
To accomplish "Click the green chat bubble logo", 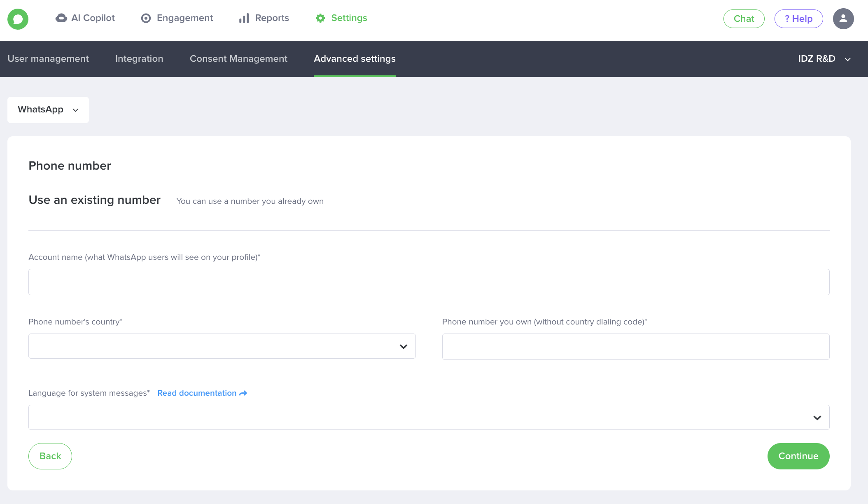I will click(18, 19).
